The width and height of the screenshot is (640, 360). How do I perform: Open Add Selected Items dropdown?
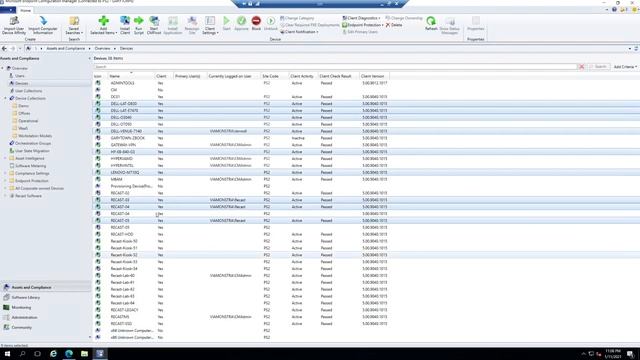point(103,25)
